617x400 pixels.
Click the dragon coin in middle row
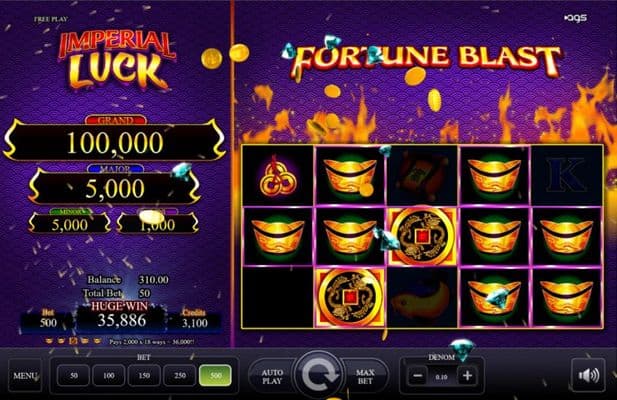tap(423, 236)
